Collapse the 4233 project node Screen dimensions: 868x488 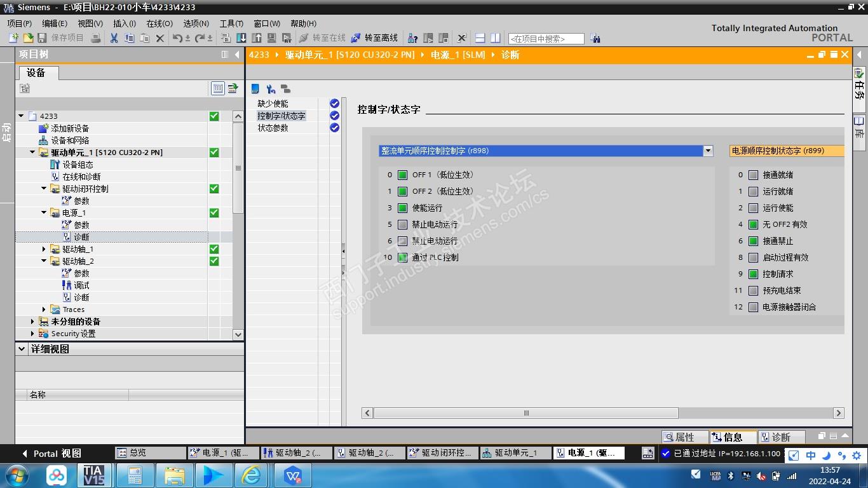point(21,116)
